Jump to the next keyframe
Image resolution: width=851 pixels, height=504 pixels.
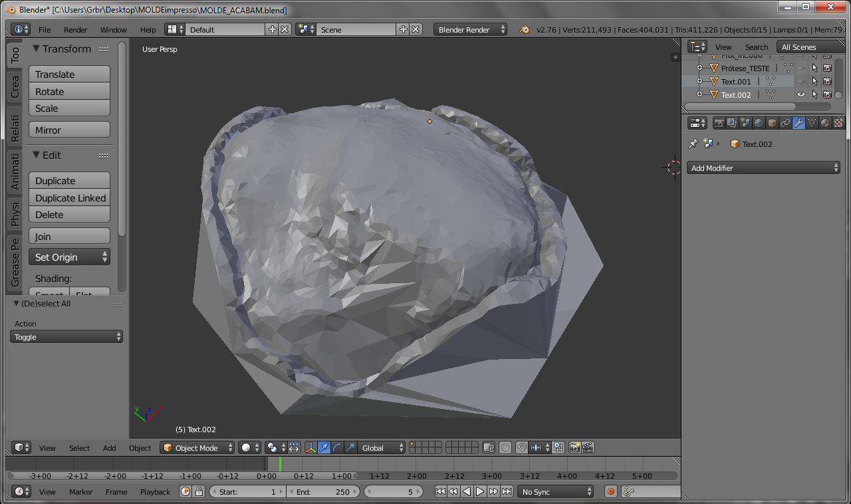[x=493, y=491]
